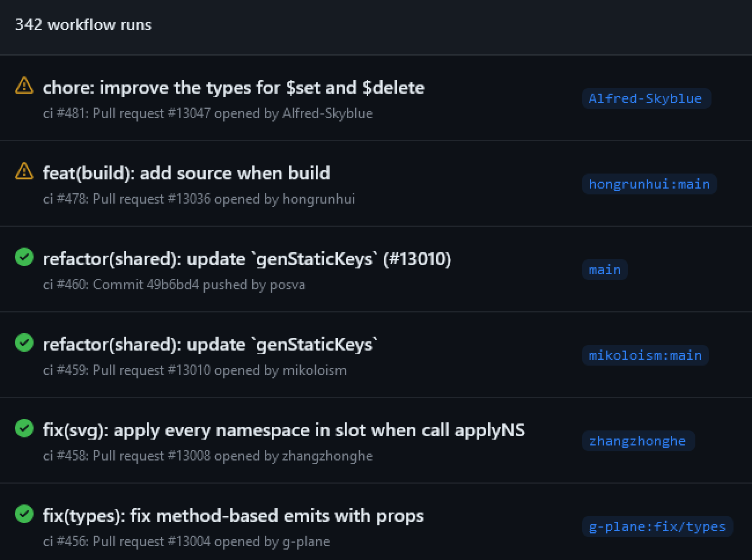Click green checkmark for fix(types) emits run
Image resolution: width=752 pixels, height=560 pixels.
coord(24,514)
